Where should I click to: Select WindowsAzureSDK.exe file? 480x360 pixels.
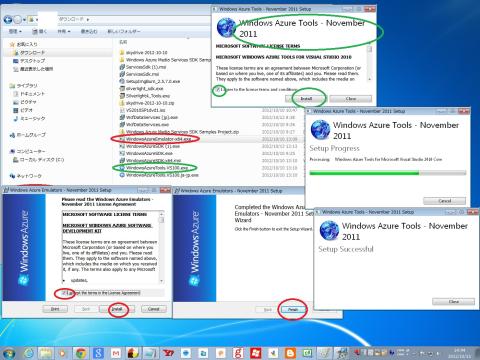146,153
